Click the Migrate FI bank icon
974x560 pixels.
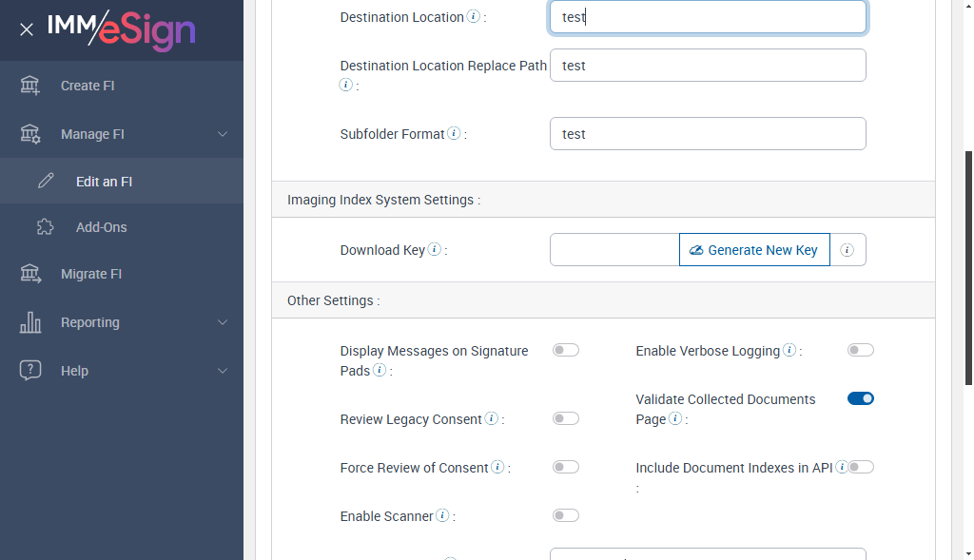coord(30,274)
